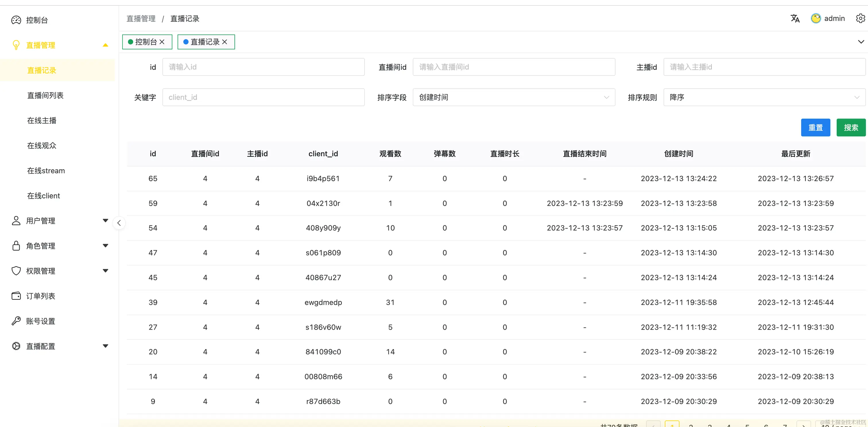
Task: Expand the 直播配置 submenu arrow
Action: (x=105, y=346)
